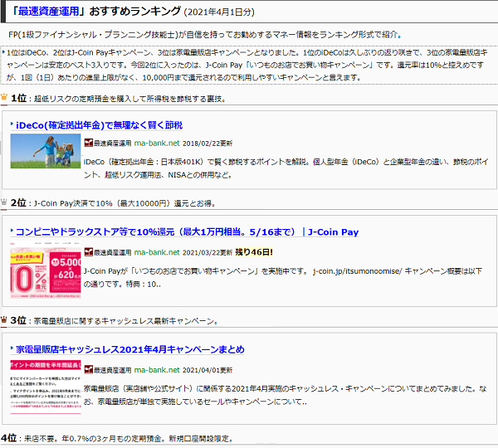Click ma-bank.net in the 家電量販店 entry
The height and width of the screenshot is (448, 498).
click(157, 370)
